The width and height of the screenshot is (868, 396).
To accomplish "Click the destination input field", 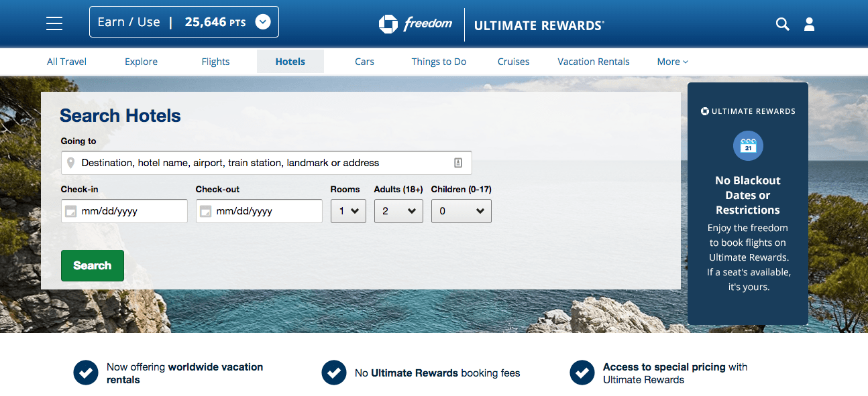I will tap(268, 163).
